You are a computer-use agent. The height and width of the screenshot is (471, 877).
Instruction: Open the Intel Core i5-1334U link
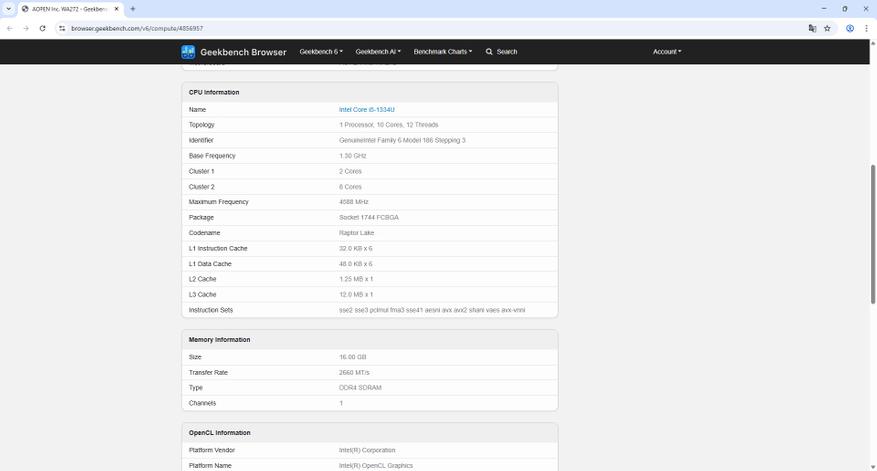point(366,110)
